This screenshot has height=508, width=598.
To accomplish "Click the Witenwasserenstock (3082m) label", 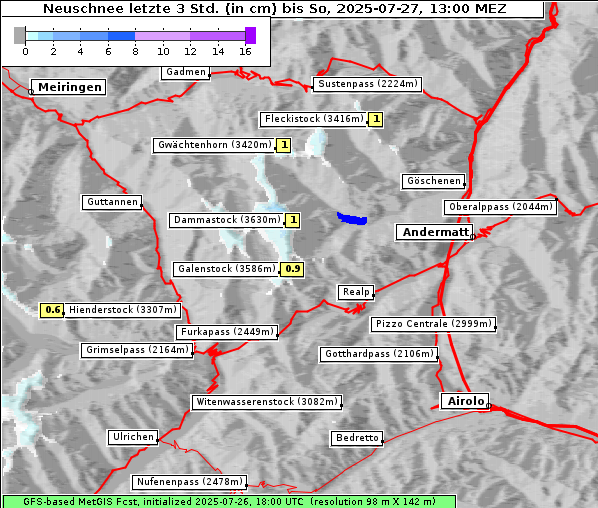I will tap(267, 402).
